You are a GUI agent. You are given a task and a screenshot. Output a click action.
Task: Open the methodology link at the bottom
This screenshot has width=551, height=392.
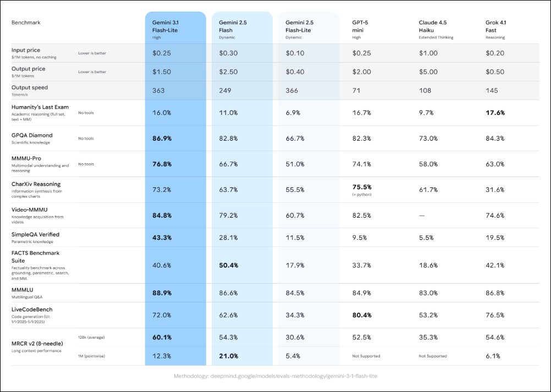click(275, 378)
